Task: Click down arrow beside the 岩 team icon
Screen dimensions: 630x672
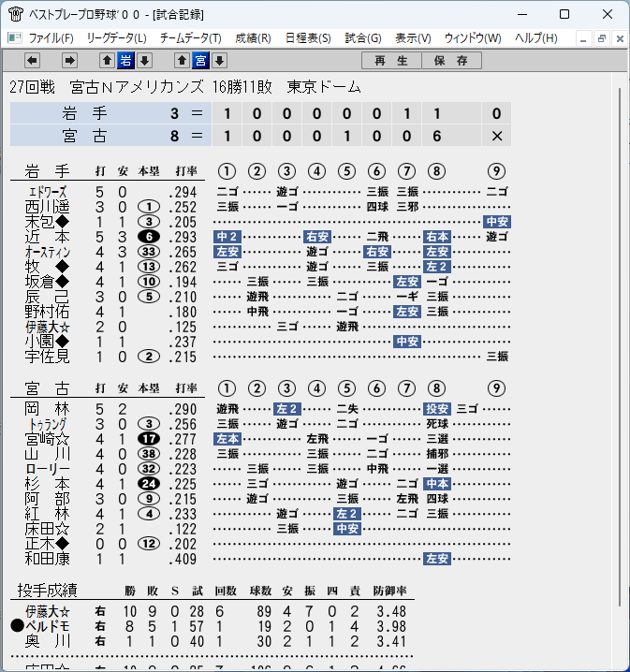Action: tap(144, 61)
